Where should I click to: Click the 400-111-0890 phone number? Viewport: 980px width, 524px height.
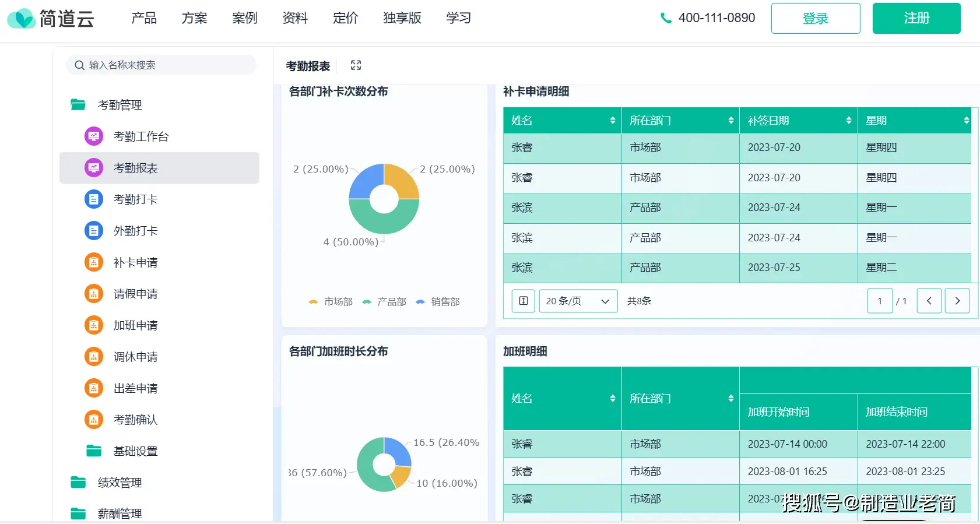tap(716, 18)
